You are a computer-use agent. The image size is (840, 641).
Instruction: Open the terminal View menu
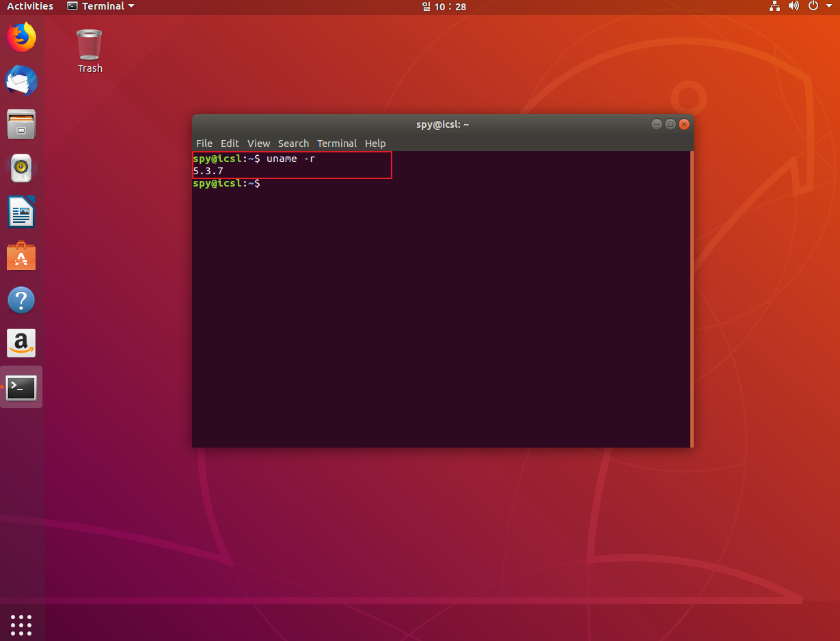click(x=258, y=144)
